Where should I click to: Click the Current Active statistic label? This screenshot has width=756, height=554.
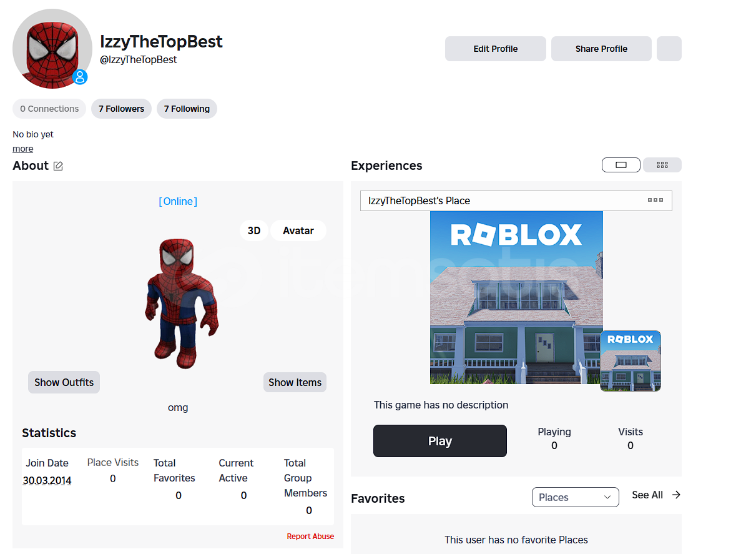236,470
